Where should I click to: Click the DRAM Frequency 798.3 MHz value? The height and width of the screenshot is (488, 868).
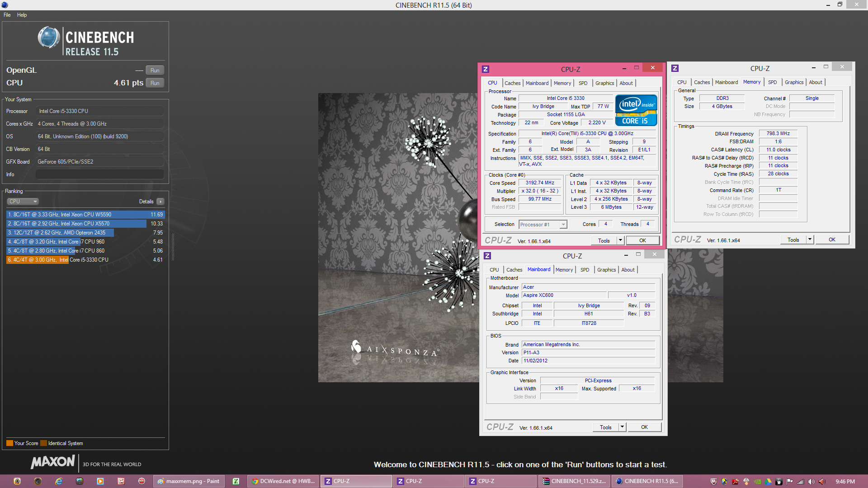[778, 134]
